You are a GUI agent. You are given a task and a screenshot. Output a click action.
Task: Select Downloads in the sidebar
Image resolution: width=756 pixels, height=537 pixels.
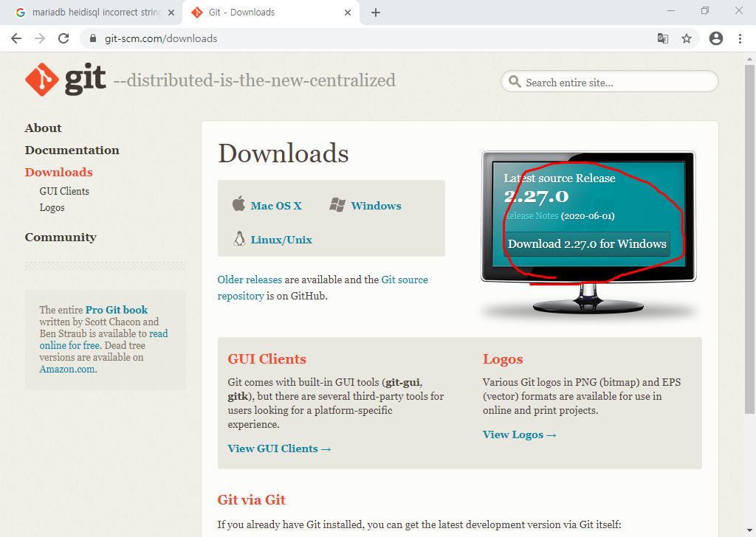pos(59,173)
